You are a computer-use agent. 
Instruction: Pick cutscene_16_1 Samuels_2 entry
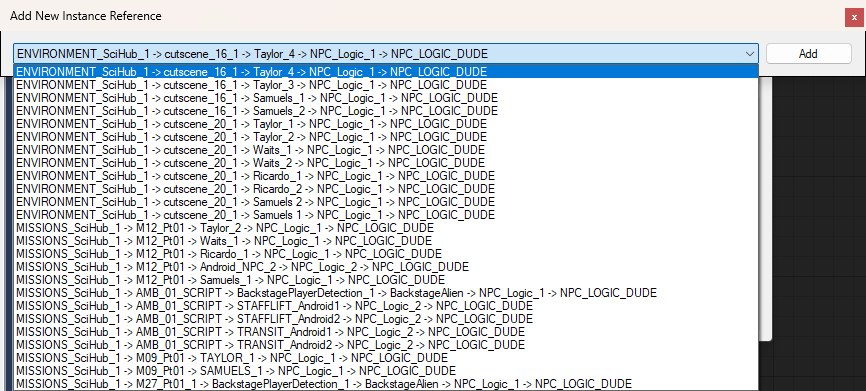click(386, 110)
